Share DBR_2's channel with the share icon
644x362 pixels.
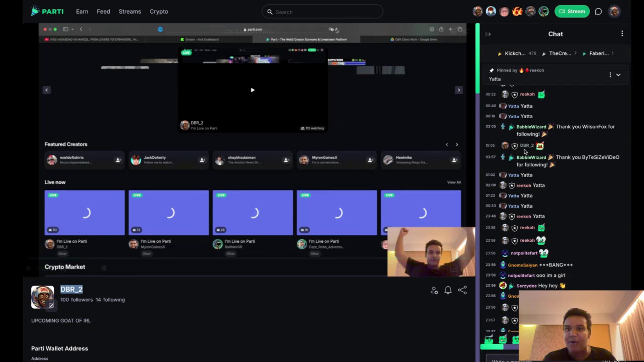(x=463, y=290)
